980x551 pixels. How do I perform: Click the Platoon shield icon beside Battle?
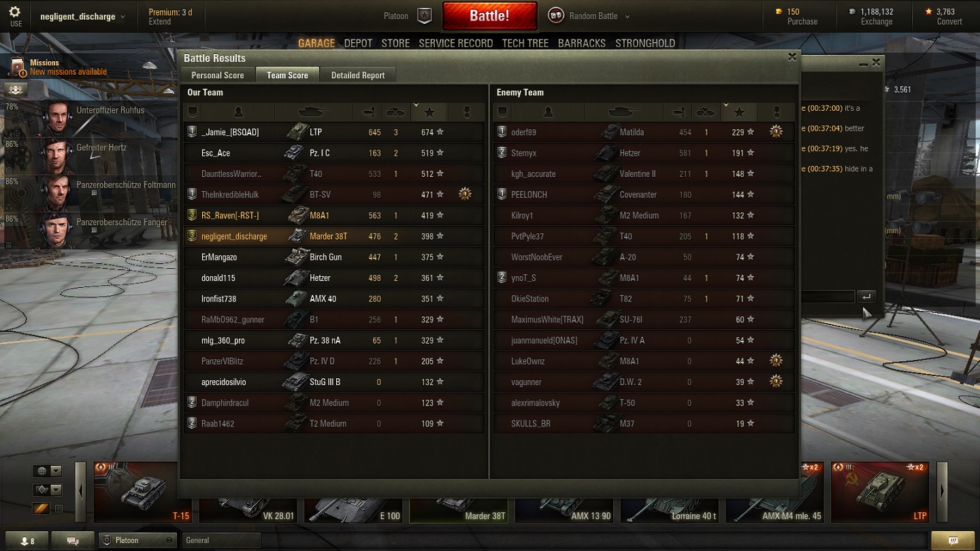[x=425, y=16]
